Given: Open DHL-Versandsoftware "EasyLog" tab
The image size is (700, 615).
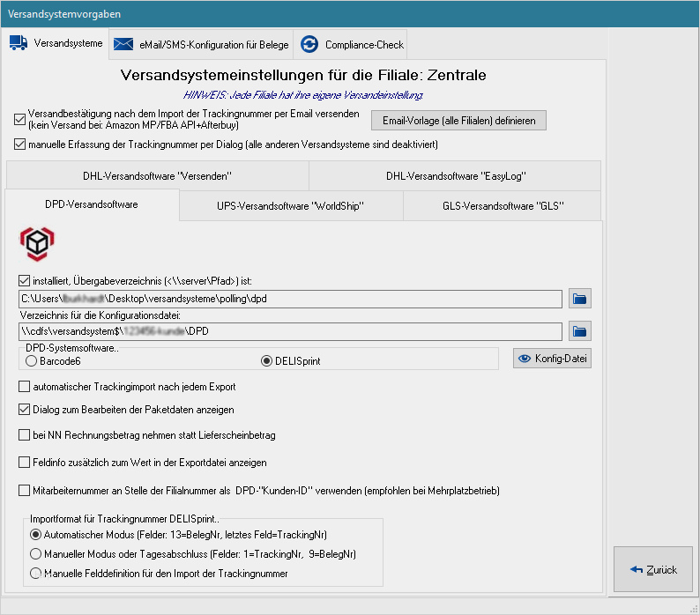Looking at the screenshot, I should click(x=456, y=176).
